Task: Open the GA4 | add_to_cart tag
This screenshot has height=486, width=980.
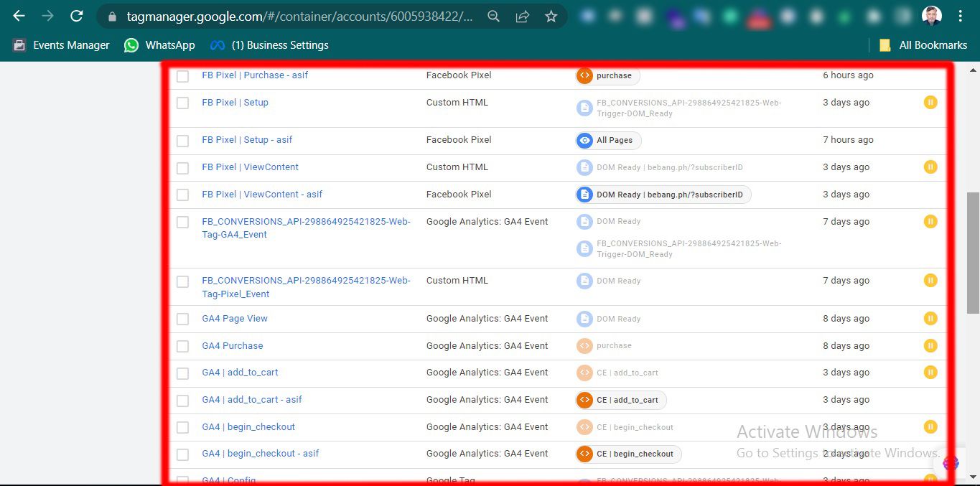Action: click(x=240, y=373)
